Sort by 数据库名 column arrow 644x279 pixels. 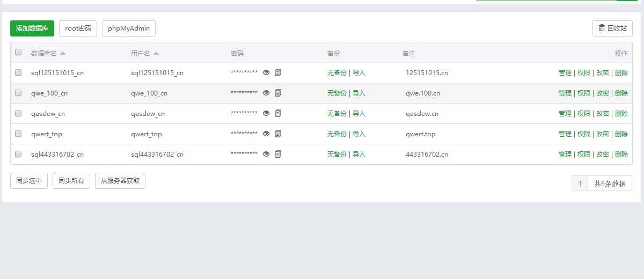tap(63, 54)
